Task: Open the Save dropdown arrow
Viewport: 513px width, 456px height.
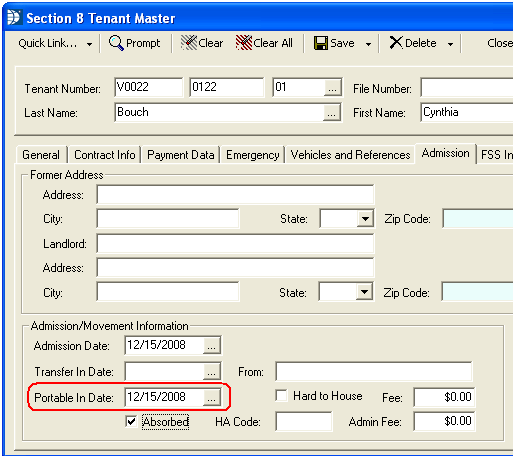Action: pyautogui.click(x=368, y=44)
